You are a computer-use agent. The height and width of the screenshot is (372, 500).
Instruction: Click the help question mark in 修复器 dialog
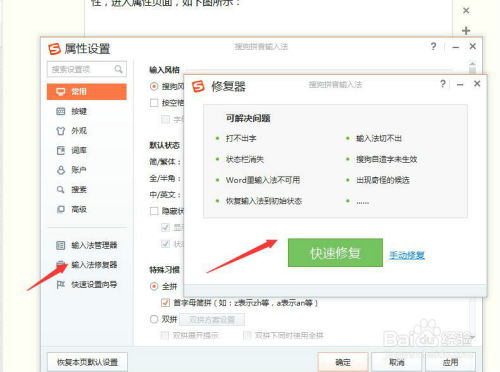coord(443,84)
